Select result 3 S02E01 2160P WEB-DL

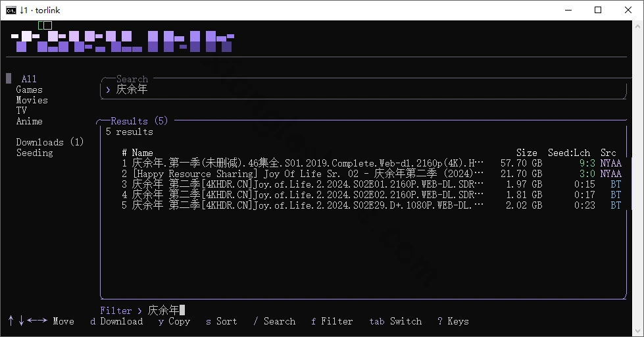(x=372, y=184)
